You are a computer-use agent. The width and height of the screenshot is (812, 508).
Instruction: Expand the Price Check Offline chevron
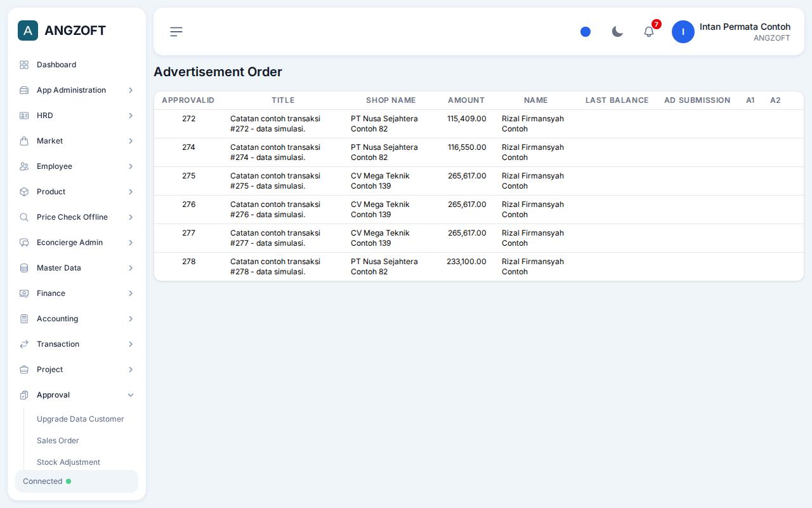131,217
